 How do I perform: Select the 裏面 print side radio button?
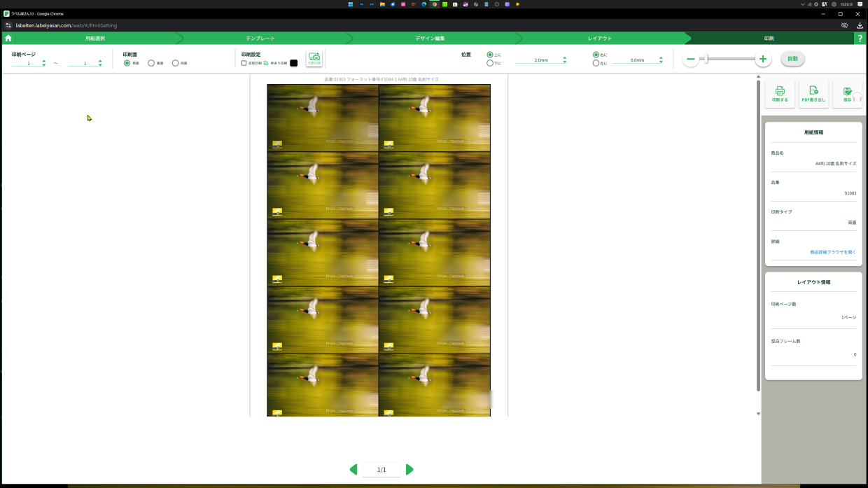[x=151, y=63]
